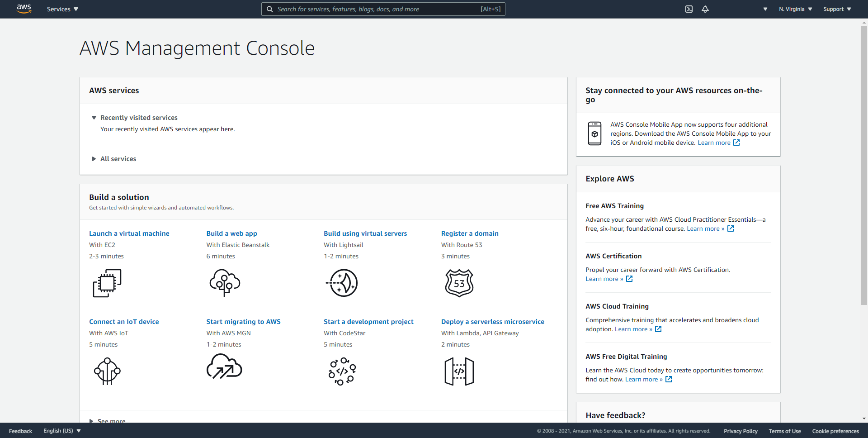Click the CodeStar development project icon
This screenshot has height=438, width=868.
click(x=342, y=371)
